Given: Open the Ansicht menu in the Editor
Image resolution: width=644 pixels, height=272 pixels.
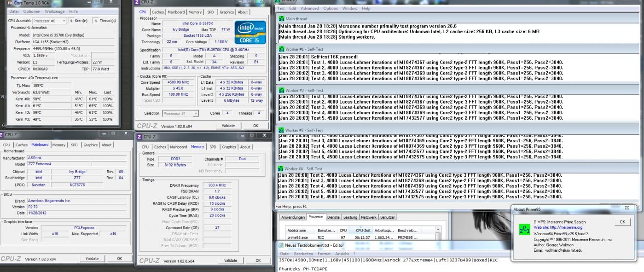Looking at the screenshot, I should (x=342, y=254).
